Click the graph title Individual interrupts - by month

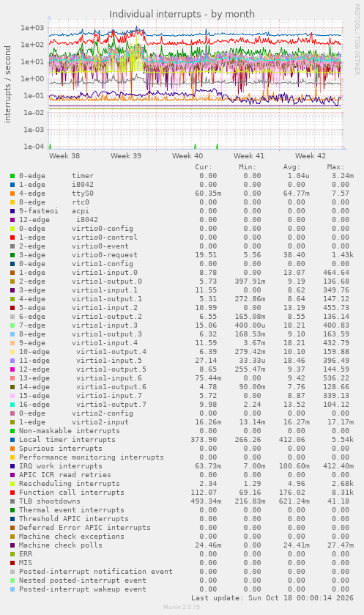coord(182,14)
